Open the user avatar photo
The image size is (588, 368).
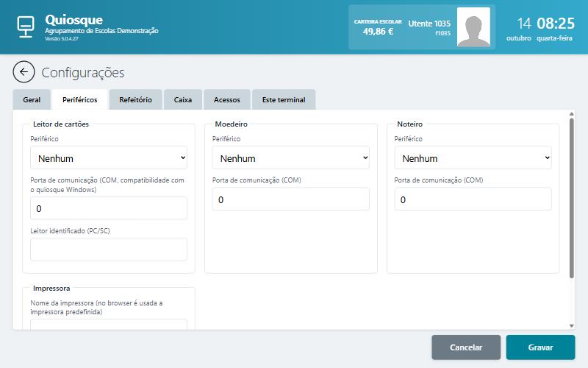click(x=473, y=27)
